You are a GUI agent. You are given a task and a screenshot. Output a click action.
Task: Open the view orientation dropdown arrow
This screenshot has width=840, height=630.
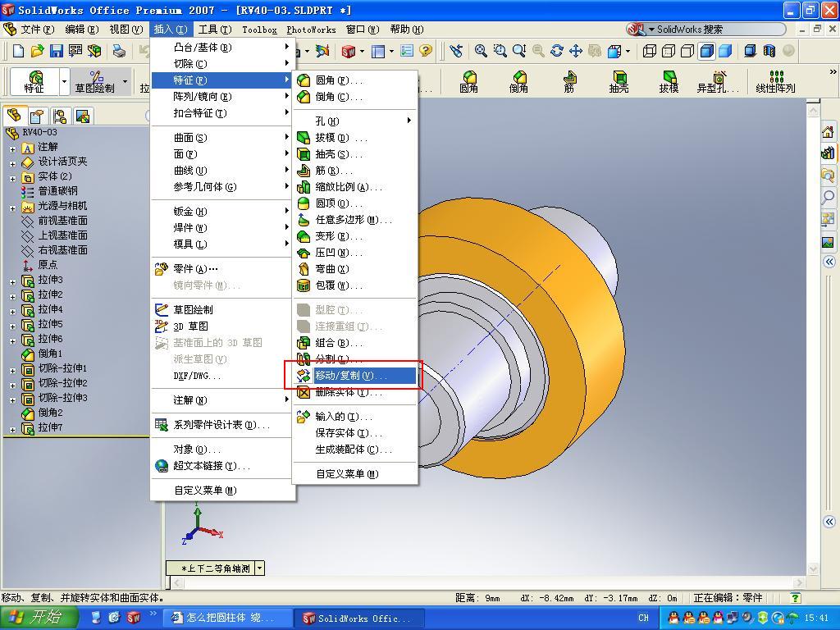(260, 568)
